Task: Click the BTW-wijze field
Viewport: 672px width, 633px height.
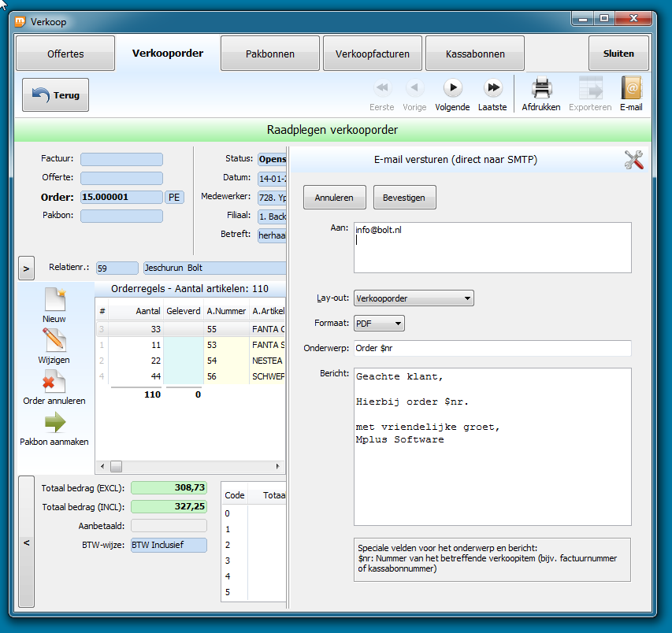Action: pos(169,545)
